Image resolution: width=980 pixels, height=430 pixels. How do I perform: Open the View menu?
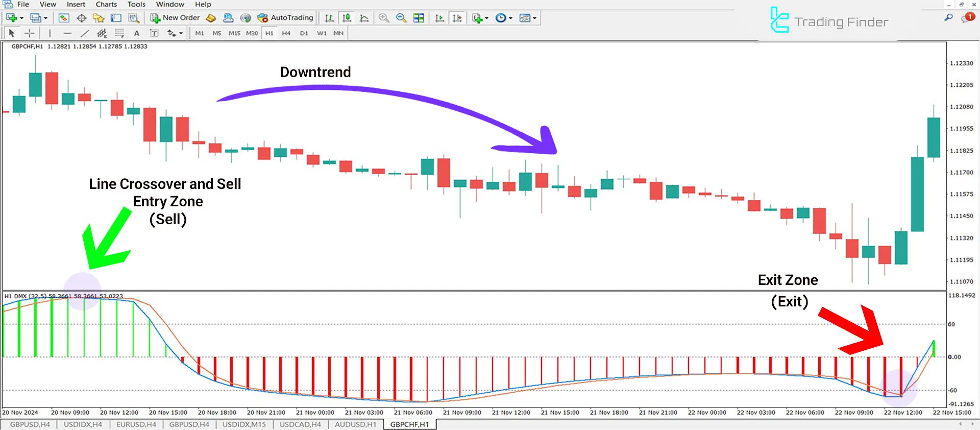pos(48,5)
